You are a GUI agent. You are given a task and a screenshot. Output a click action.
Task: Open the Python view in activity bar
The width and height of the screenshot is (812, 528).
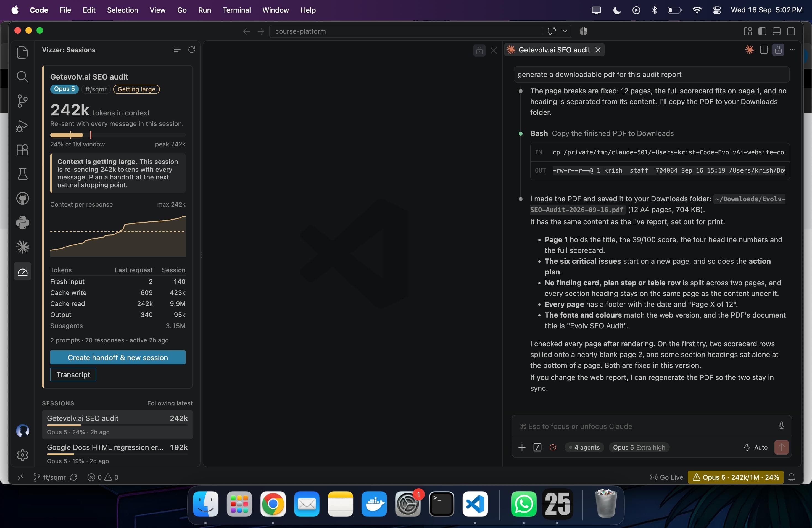point(23,223)
